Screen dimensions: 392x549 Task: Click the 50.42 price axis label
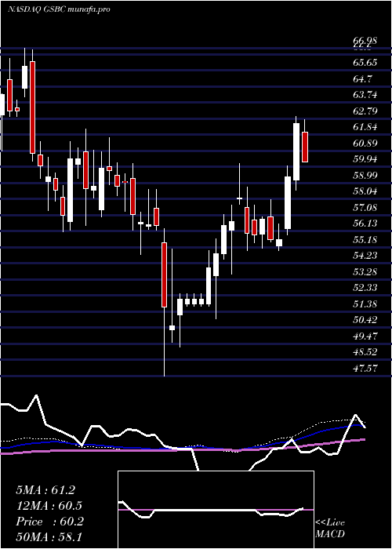coord(365,320)
